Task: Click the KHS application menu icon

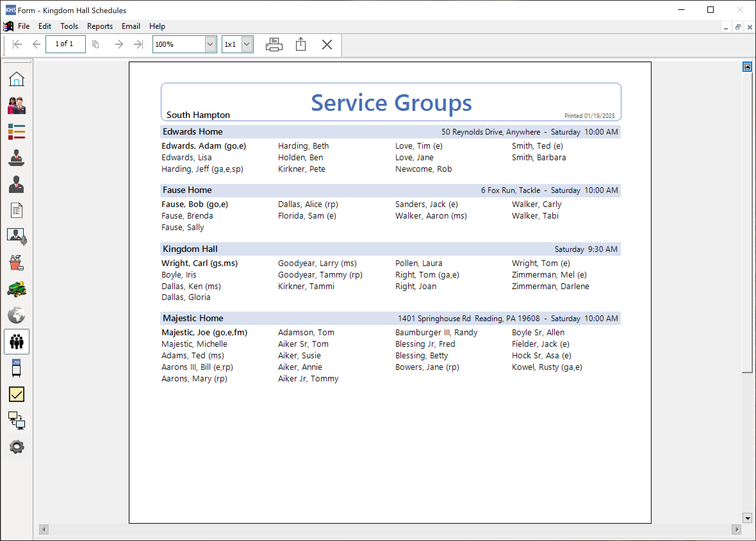Action: (8, 26)
